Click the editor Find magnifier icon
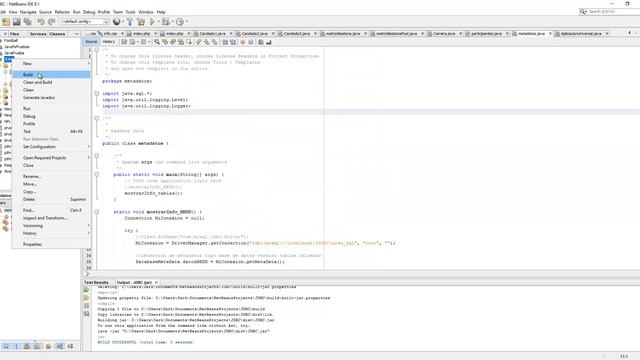 [157, 42]
